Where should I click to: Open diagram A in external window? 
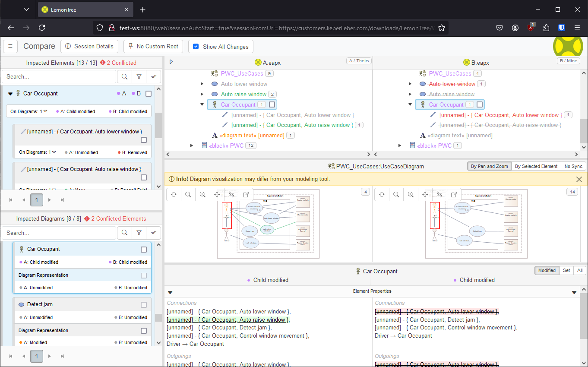pyautogui.click(x=246, y=194)
